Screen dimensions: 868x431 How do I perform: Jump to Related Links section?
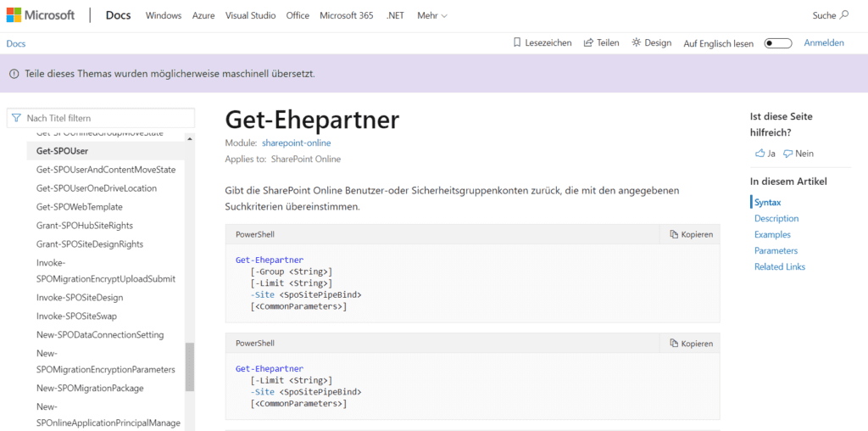[x=780, y=266]
